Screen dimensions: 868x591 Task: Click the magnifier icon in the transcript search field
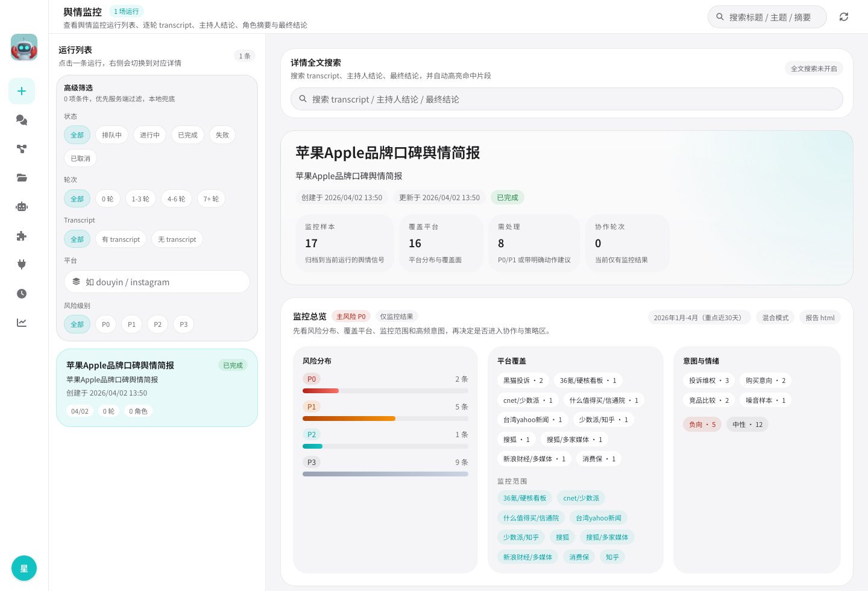coord(303,99)
